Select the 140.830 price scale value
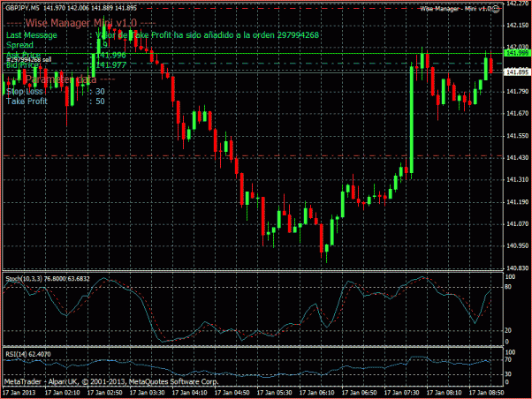This screenshot has width=532, height=399. click(517, 268)
